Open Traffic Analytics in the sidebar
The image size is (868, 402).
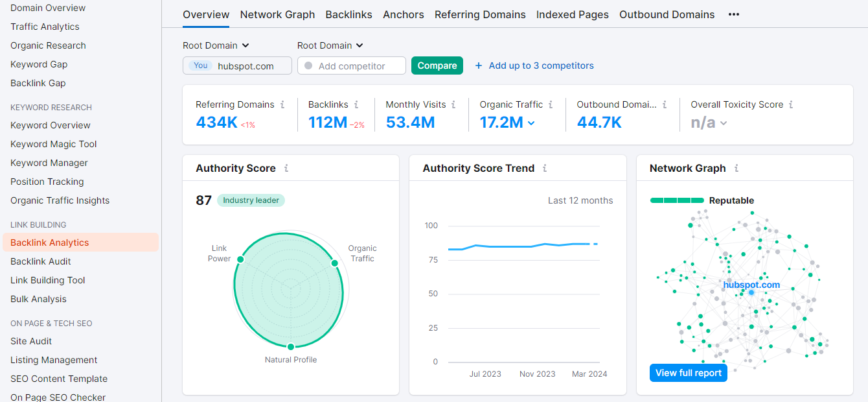45,27
